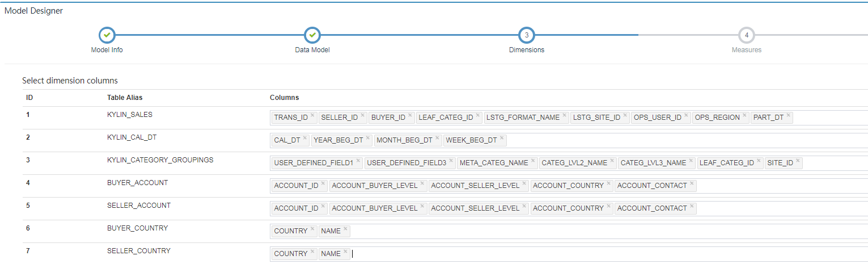Image resolution: width=868 pixels, height=268 pixels.
Task: Open step 4 Measures
Action: pyautogui.click(x=747, y=35)
